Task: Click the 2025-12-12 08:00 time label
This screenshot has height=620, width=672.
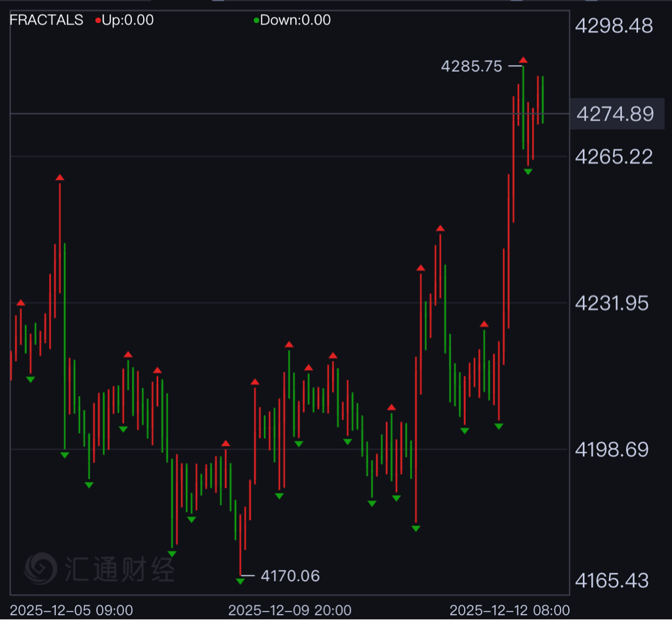Action: tap(509, 610)
